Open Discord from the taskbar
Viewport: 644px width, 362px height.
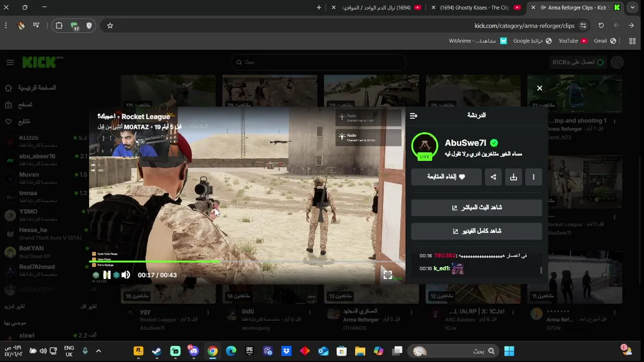click(194, 351)
